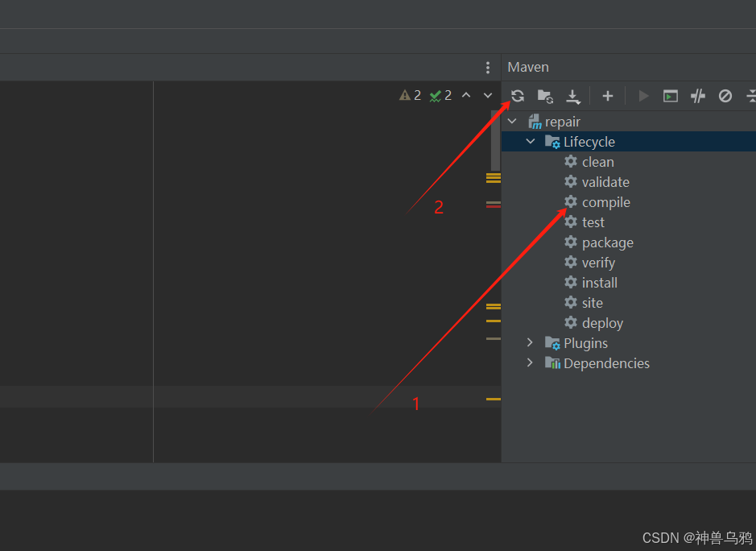This screenshot has height=551, width=756.
Task: Generate sources and update folders icon
Action: click(545, 96)
